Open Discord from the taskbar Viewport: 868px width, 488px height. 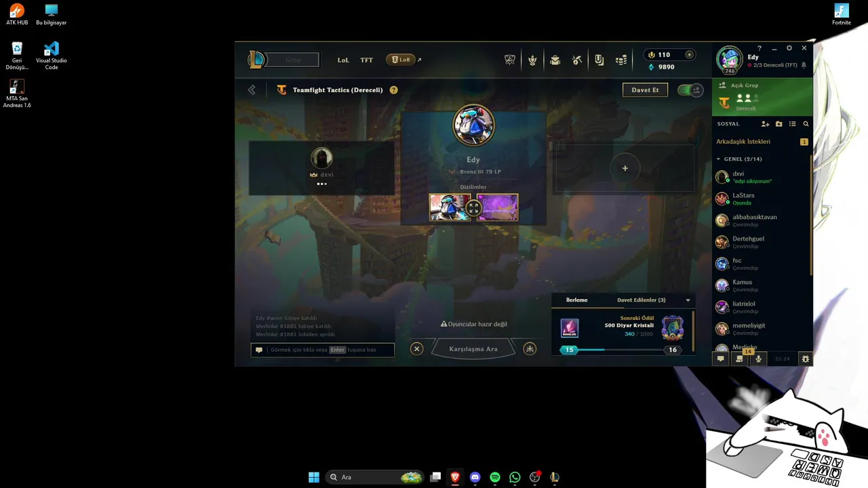click(x=475, y=477)
